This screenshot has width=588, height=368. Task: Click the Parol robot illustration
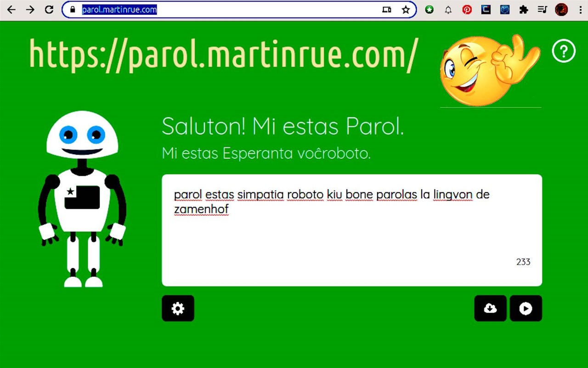[82, 199]
